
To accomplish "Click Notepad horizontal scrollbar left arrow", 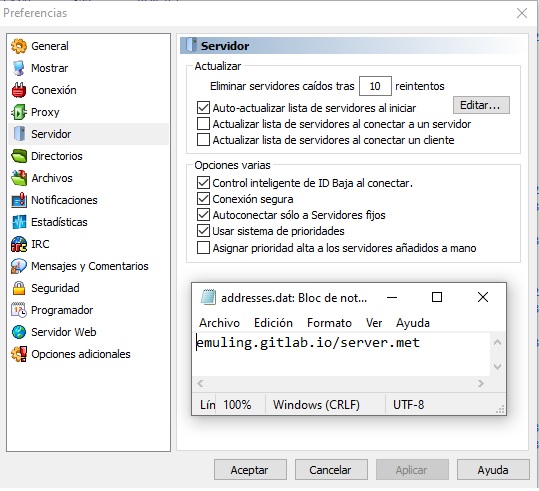I will [x=200, y=384].
